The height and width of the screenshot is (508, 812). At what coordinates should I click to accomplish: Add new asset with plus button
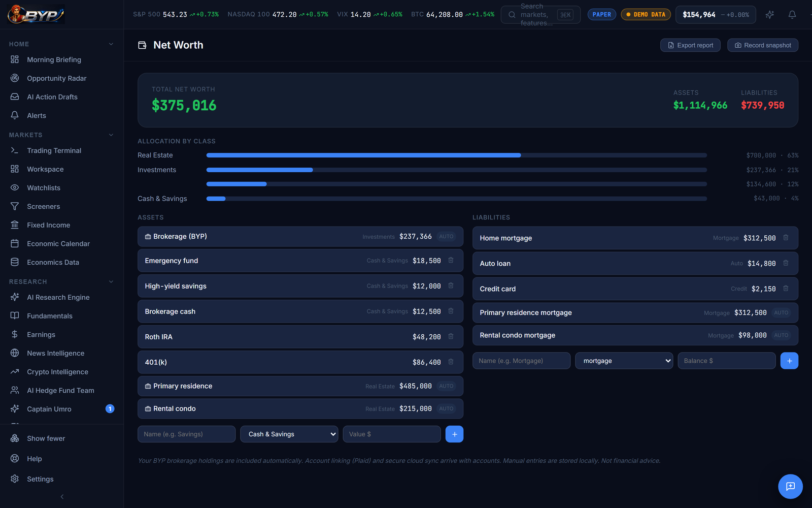point(454,434)
